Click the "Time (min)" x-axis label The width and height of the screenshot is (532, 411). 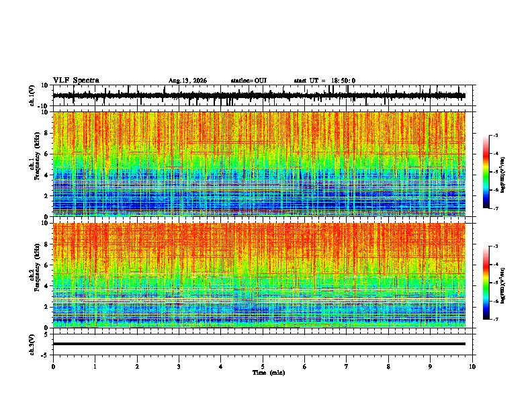pos(269,373)
